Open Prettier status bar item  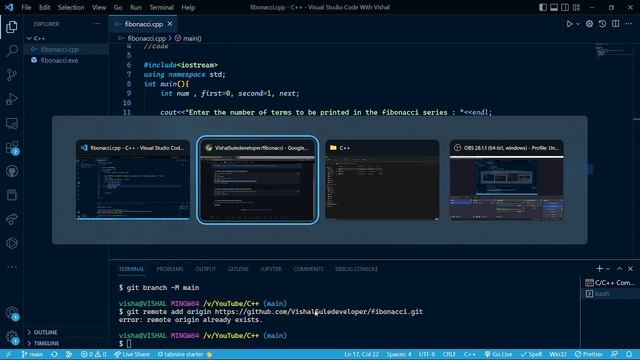coord(589,354)
